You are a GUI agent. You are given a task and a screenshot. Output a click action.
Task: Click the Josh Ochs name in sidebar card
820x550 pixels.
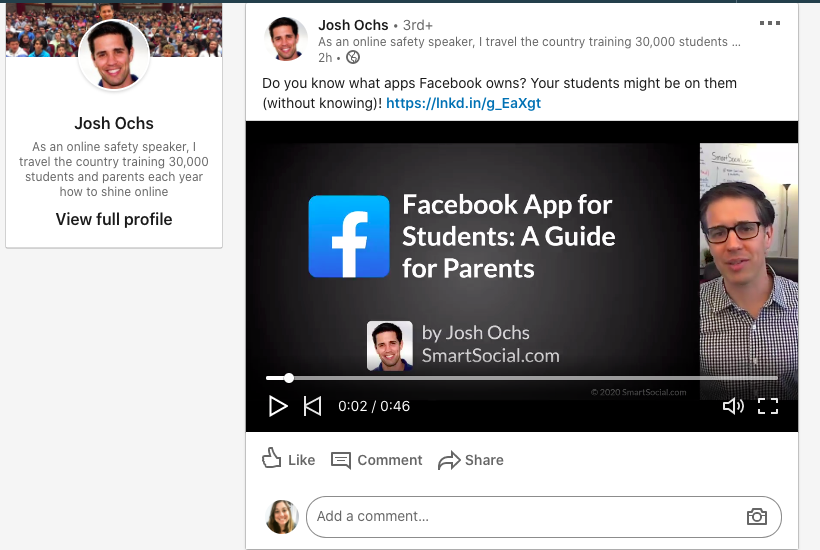tap(114, 123)
